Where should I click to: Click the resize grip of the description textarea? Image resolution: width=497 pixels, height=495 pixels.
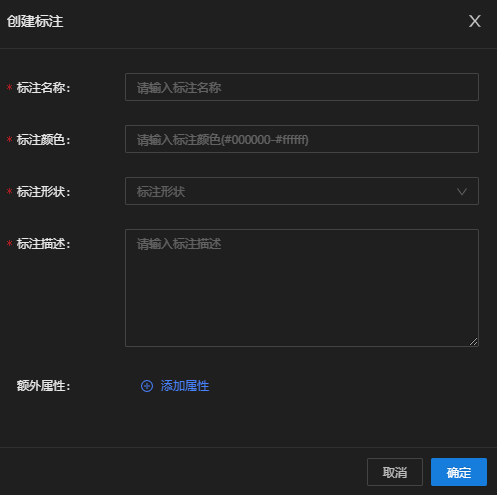coord(473,342)
